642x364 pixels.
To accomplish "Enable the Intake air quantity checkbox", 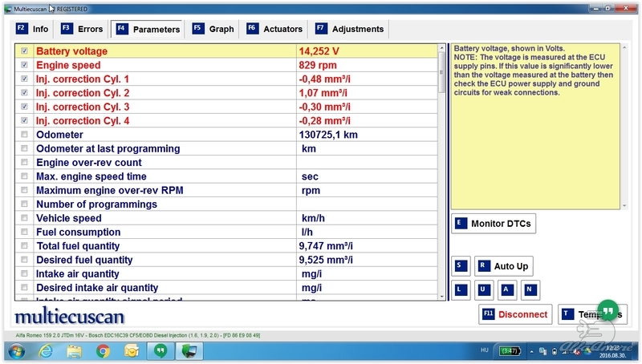I will (x=24, y=273).
